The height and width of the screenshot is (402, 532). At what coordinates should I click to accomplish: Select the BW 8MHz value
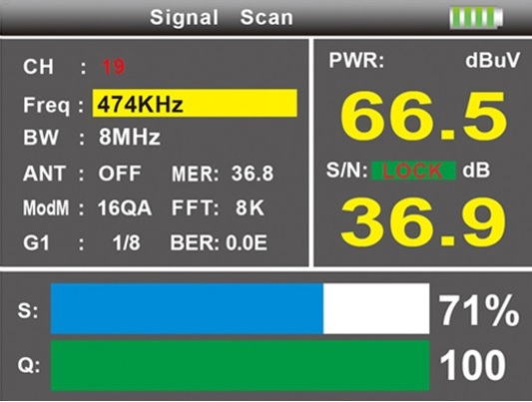pyautogui.click(x=130, y=138)
